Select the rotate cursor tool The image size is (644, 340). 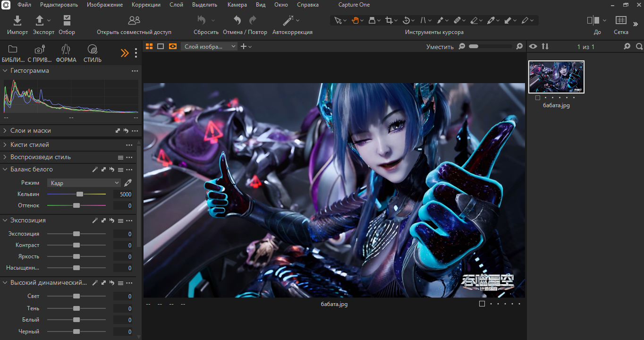pyautogui.click(x=406, y=20)
